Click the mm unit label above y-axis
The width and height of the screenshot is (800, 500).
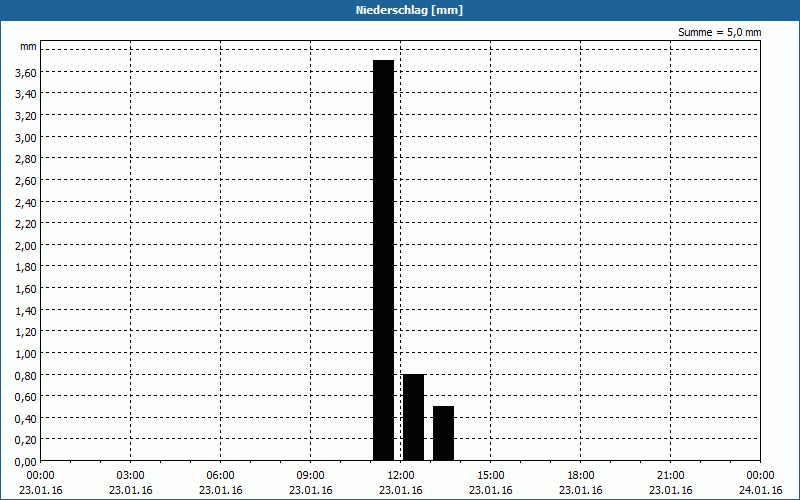click(28, 46)
